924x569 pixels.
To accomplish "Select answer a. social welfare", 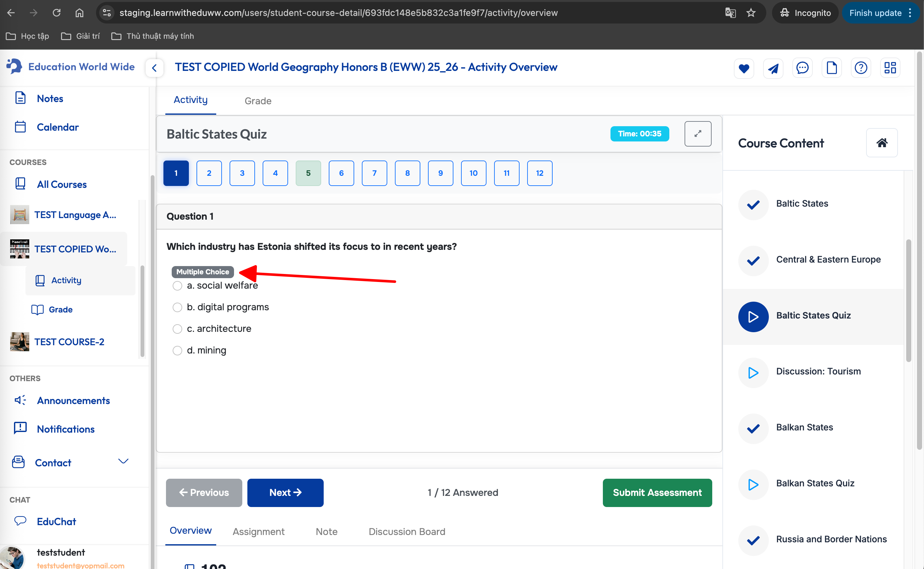I will 177,286.
